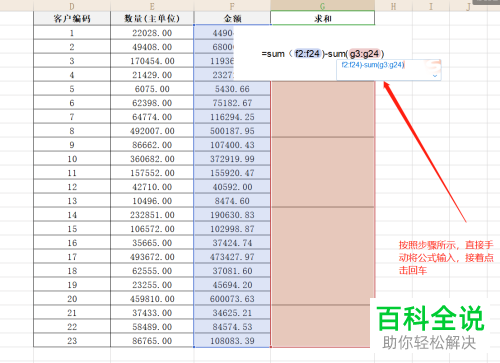This screenshot has height=363, width=500.
Task: Select column F header
Action: point(232,6)
